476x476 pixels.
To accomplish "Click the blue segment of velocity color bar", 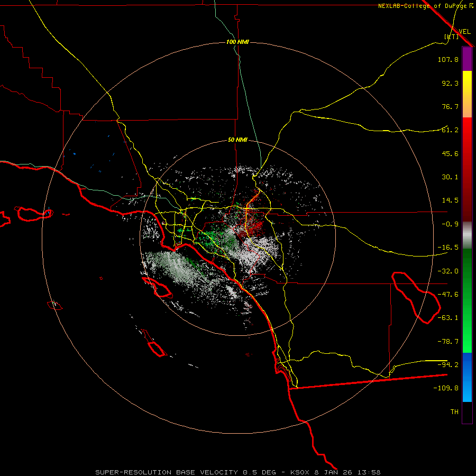I will click(467, 377).
